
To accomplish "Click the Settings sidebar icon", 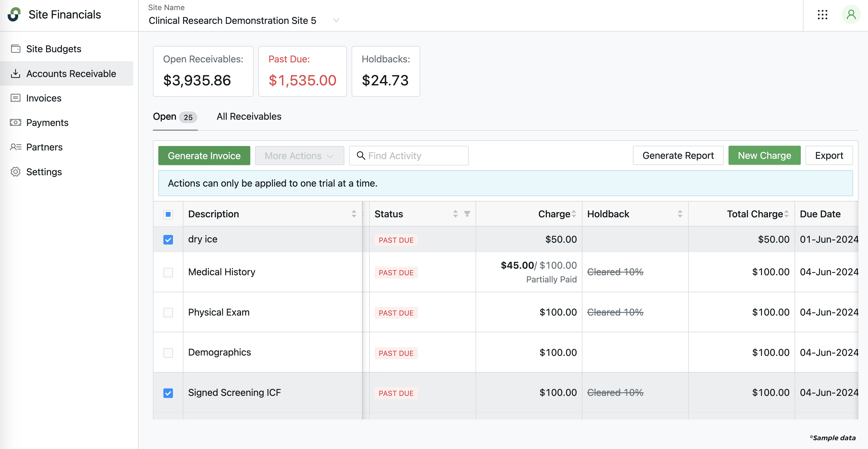I will tap(16, 171).
